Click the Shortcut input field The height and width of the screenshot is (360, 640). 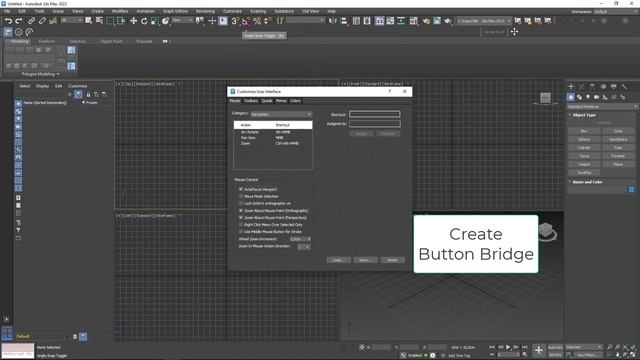[375, 114]
